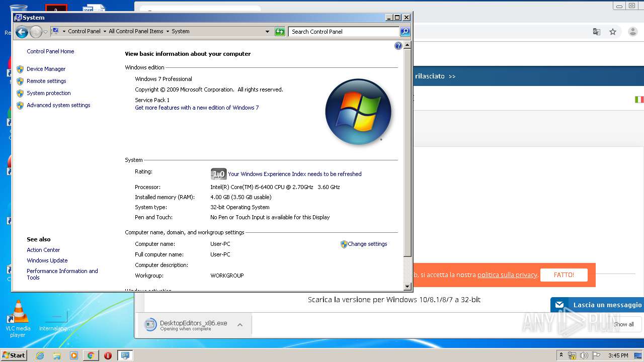
Task: Launch Internet Explorer from the taskbar
Action: pos(40,355)
